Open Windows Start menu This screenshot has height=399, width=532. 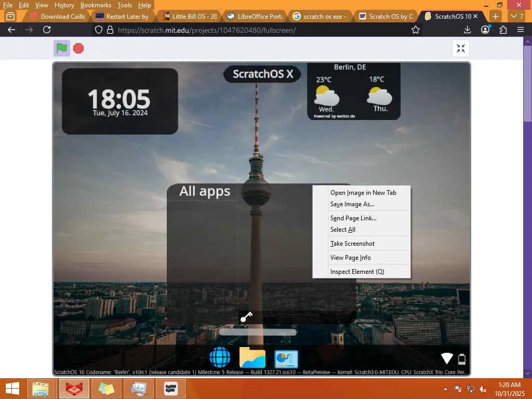point(12,389)
